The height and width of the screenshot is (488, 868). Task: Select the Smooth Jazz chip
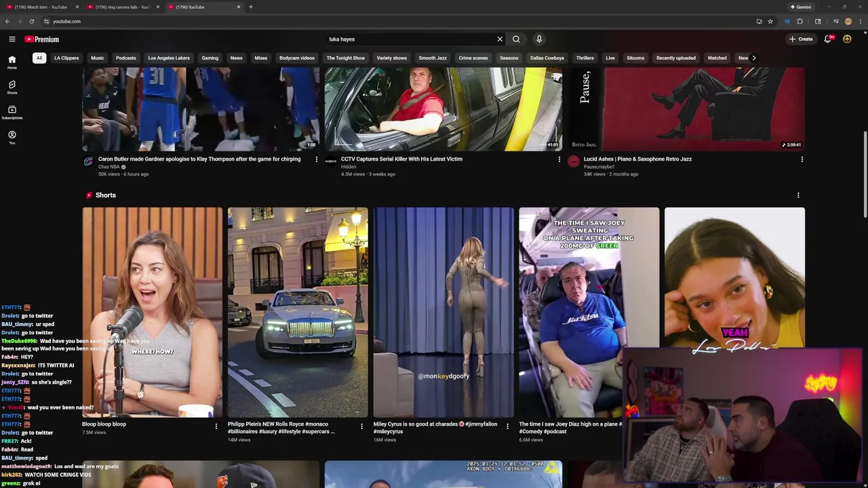pos(433,58)
